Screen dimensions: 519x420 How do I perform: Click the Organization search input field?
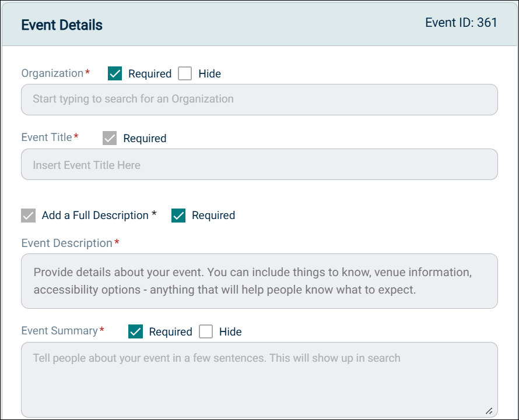259,100
